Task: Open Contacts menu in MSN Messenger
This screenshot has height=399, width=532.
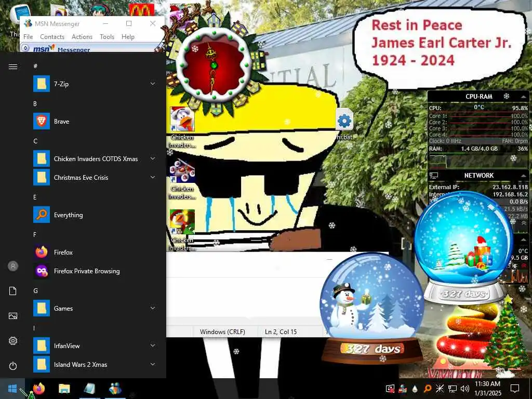Action: click(x=52, y=37)
